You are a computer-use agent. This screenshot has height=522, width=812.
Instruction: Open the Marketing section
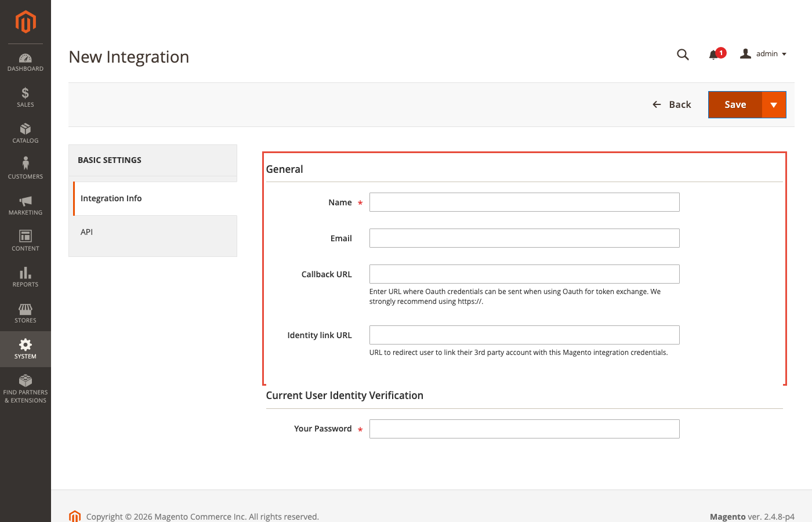tap(25, 205)
